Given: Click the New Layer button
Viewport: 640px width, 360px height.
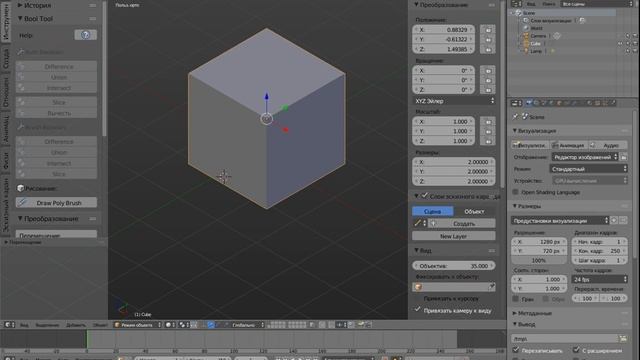Looking at the screenshot, I should coord(454,236).
